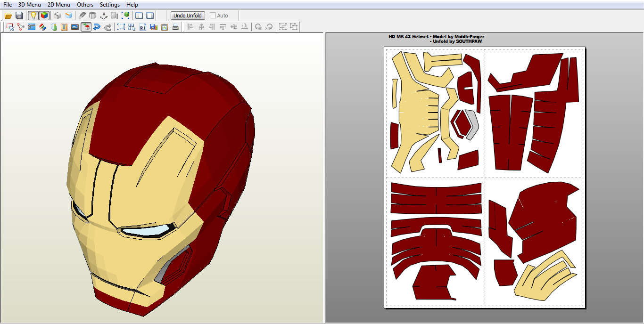The width and height of the screenshot is (644, 324).
Task: Open the 3D Menu
Action: click(x=30, y=5)
